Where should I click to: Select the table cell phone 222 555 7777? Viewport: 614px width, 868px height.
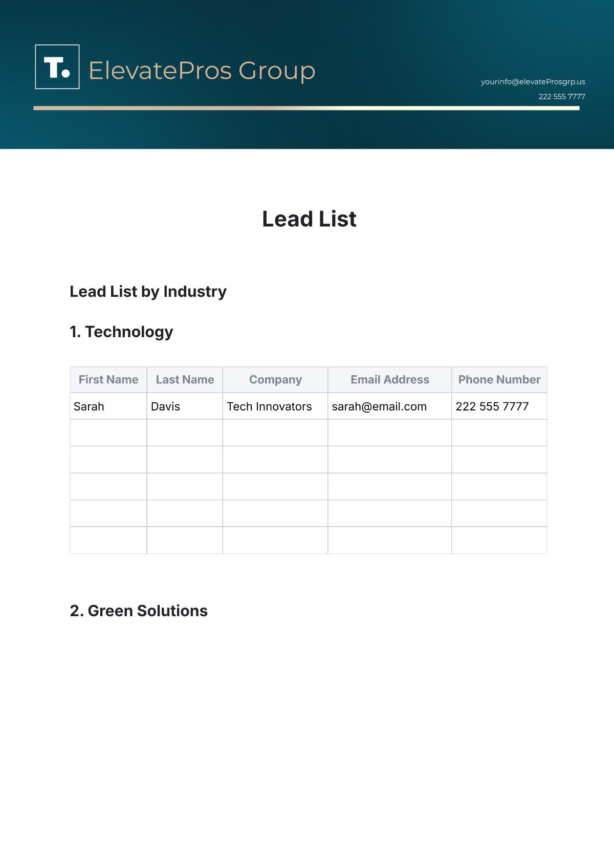(499, 406)
